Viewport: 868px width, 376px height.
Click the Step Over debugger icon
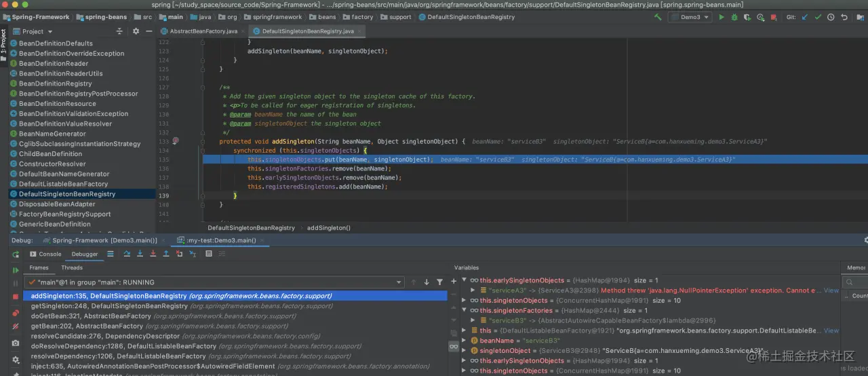pyautogui.click(x=127, y=254)
